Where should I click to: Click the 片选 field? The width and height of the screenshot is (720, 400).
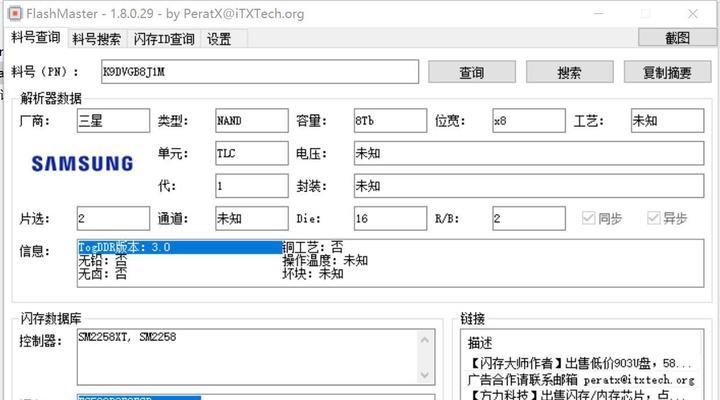[x=113, y=218]
